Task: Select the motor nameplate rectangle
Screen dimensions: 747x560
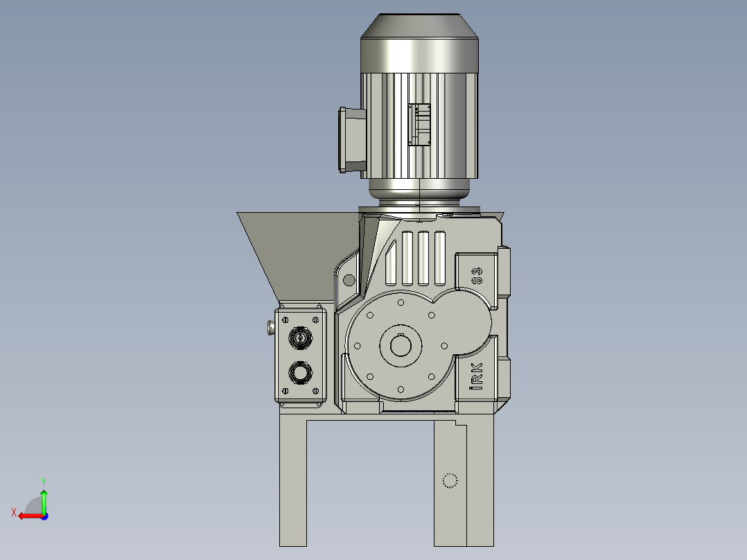Action: coord(419,124)
